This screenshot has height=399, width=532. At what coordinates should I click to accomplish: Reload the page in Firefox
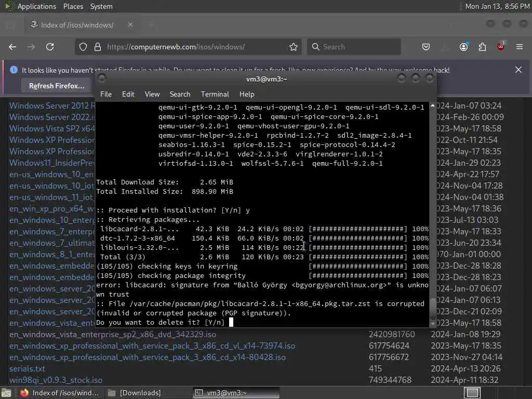pyautogui.click(x=50, y=47)
